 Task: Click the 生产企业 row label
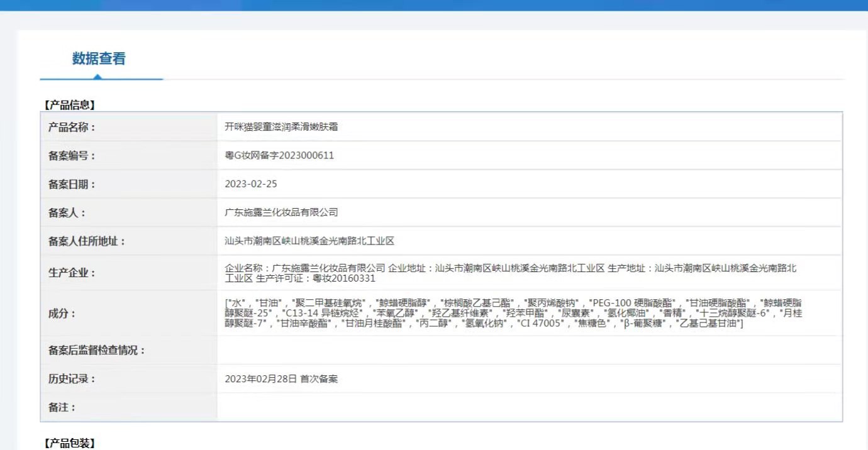[x=71, y=273]
